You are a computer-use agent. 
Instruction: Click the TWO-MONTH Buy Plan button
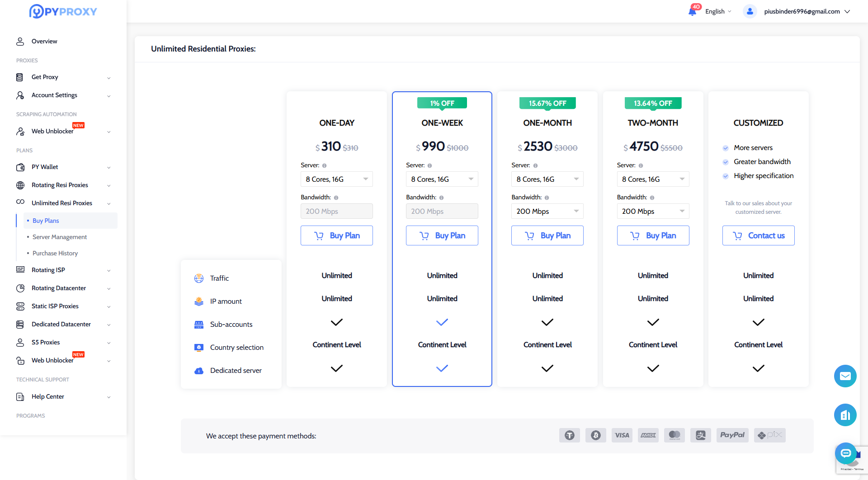tap(653, 235)
